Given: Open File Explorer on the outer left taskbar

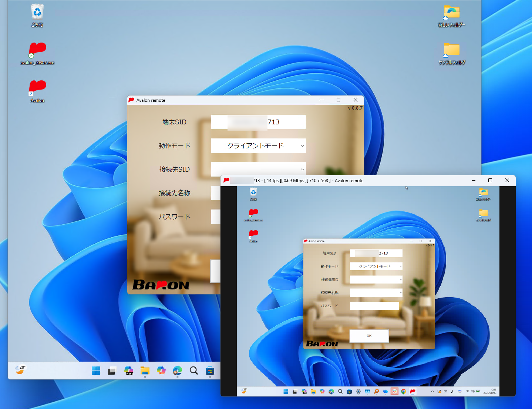Looking at the screenshot, I should tap(145, 371).
